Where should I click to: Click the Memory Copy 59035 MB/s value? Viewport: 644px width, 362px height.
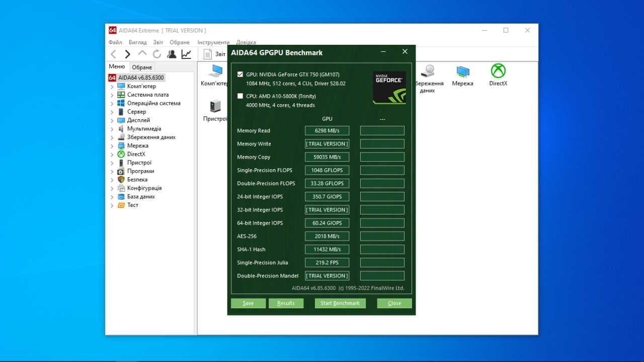[x=327, y=157]
